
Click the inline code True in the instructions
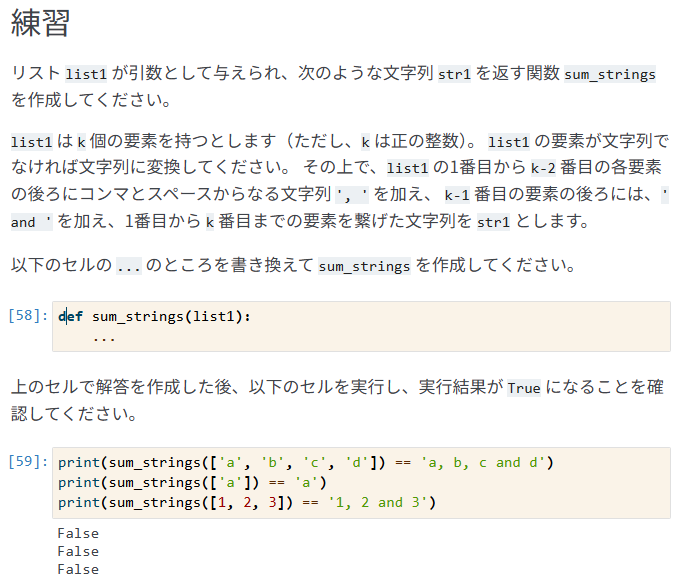pyautogui.click(x=524, y=388)
